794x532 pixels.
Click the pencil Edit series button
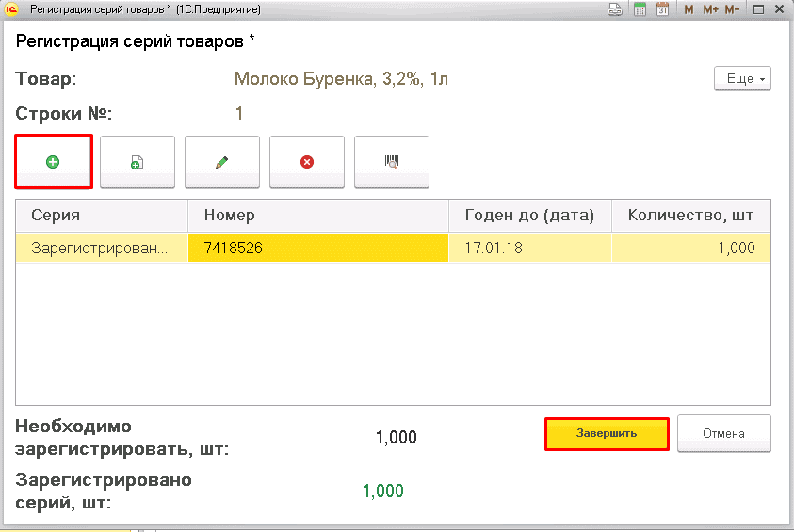(x=222, y=162)
